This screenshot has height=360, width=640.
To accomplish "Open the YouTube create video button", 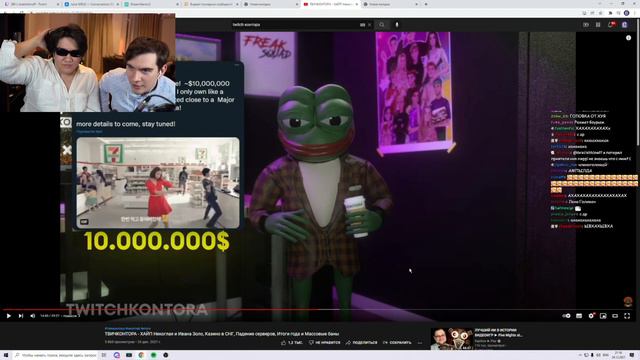I will pos(586,24).
